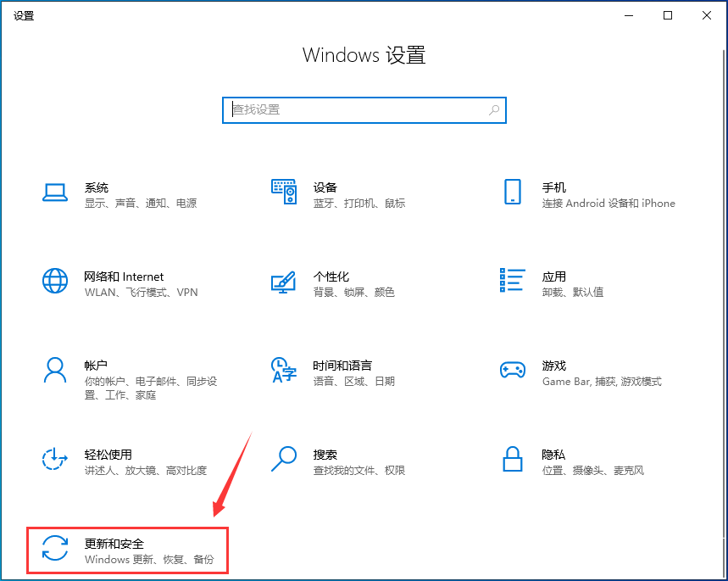Open the 搜索 magnifier icon
Screen dimensions: 728x581
pyautogui.click(x=284, y=459)
